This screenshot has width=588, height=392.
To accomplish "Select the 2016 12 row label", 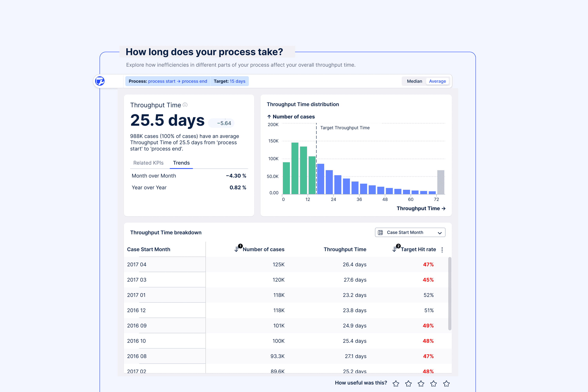I will 136,310.
